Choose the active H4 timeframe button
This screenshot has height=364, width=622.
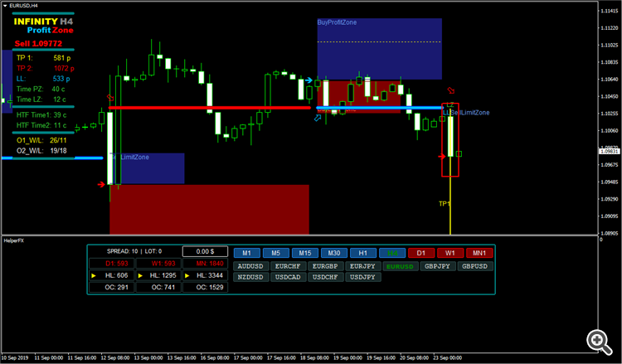[x=392, y=253]
